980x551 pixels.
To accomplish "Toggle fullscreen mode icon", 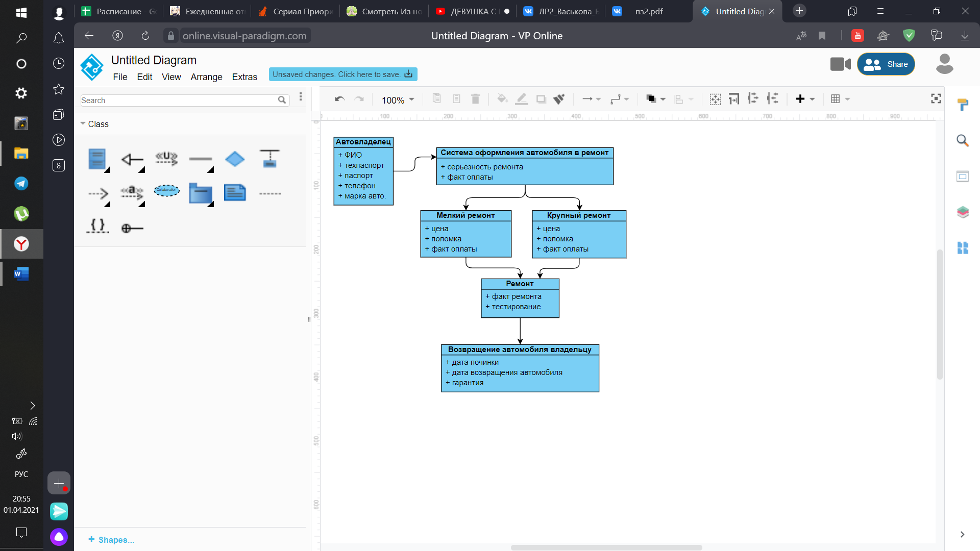I will point(936,99).
